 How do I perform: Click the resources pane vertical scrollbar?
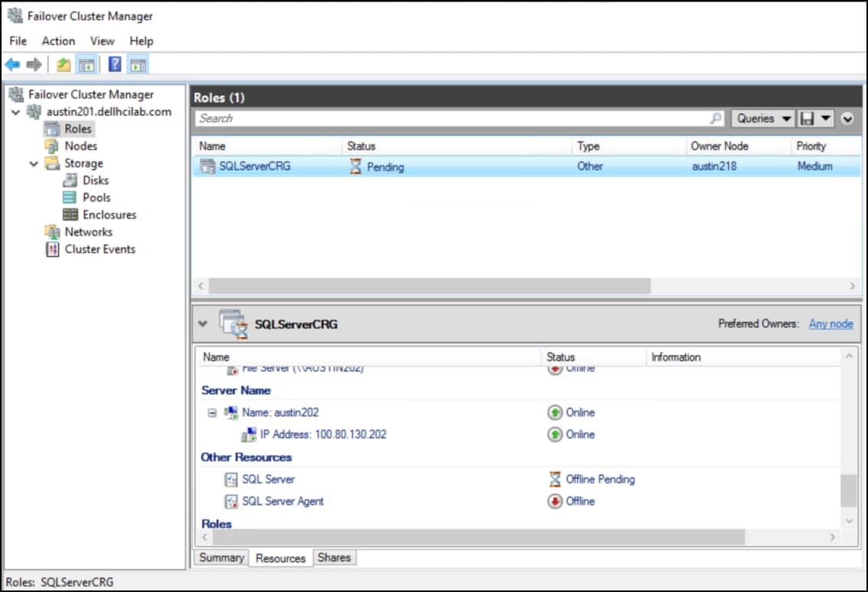point(849,490)
